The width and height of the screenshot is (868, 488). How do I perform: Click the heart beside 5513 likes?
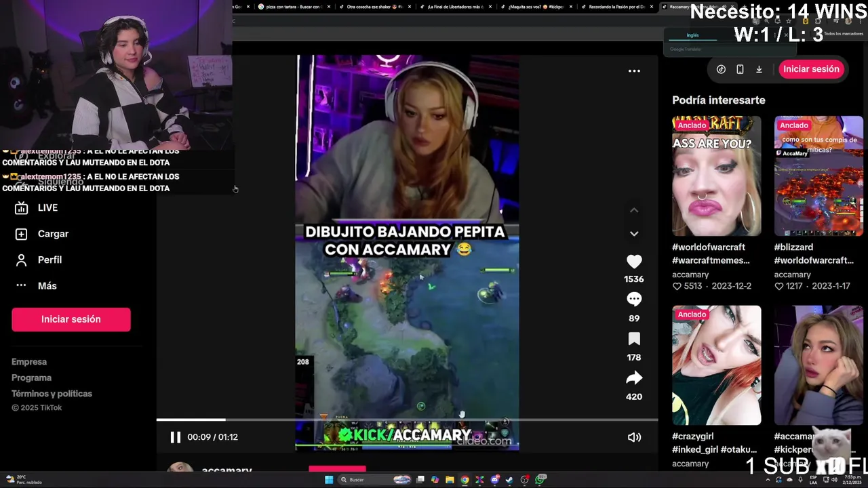point(677,286)
